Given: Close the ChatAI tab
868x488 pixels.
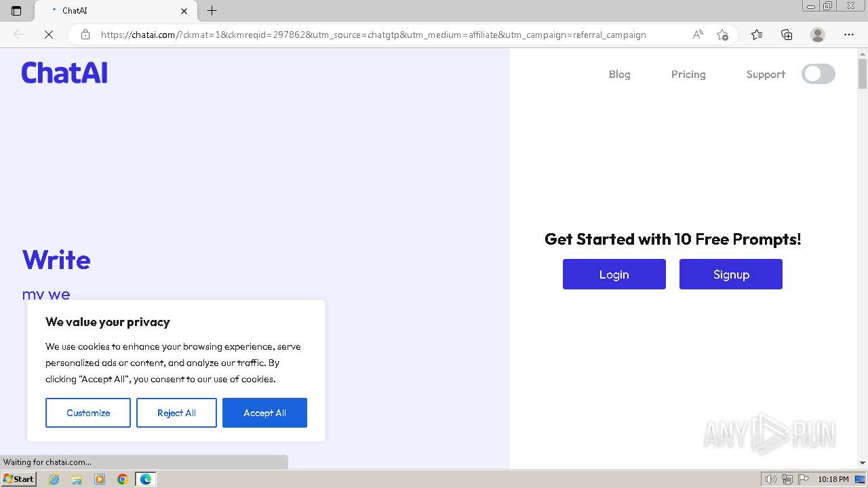Looking at the screenshot, I should click(184, 11).
